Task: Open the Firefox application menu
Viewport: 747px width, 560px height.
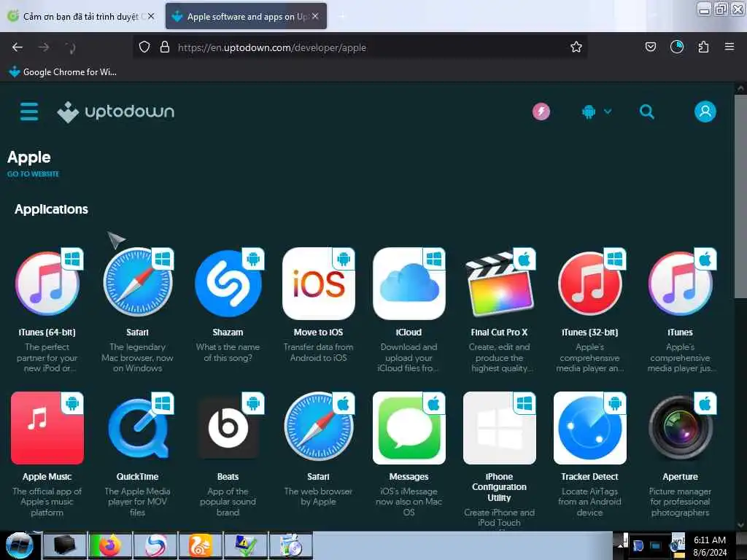Action: click(729, 47)
